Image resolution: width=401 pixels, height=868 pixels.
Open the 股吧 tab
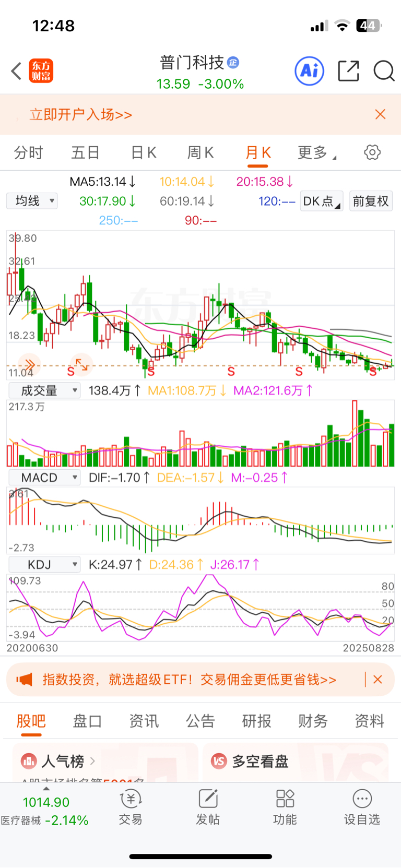[31, 721]
